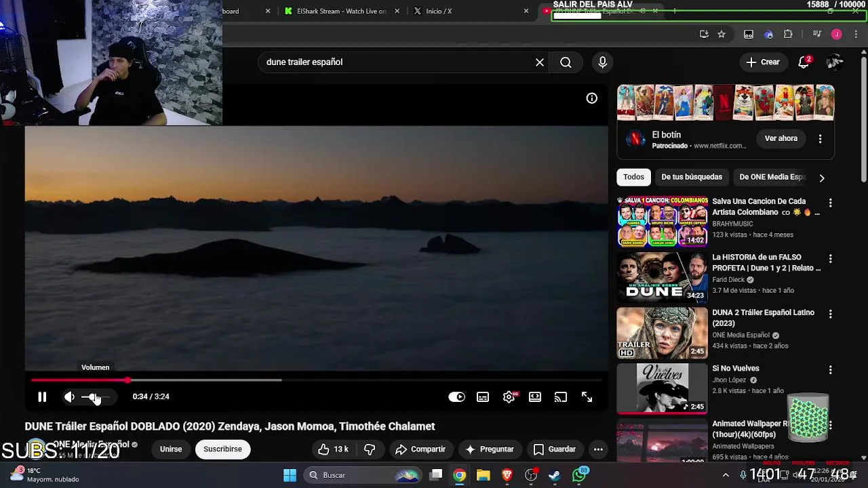Switch to theater mode

coord(535,397)
